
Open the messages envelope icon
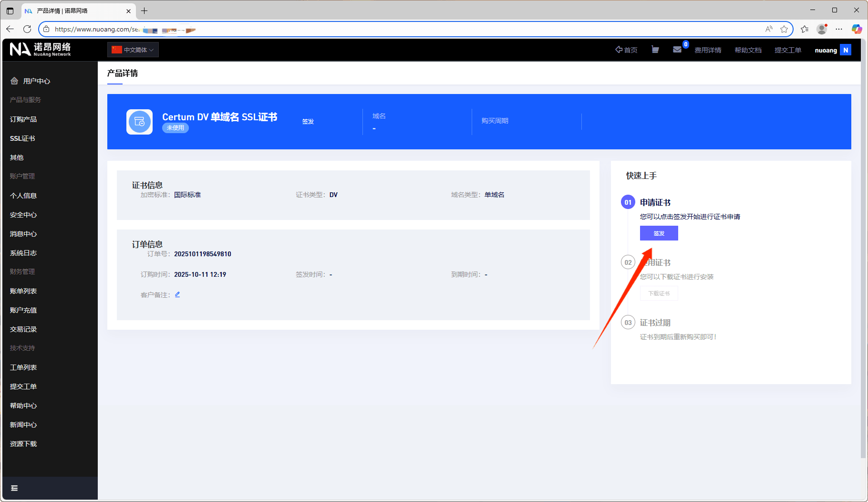coord(677,50)
